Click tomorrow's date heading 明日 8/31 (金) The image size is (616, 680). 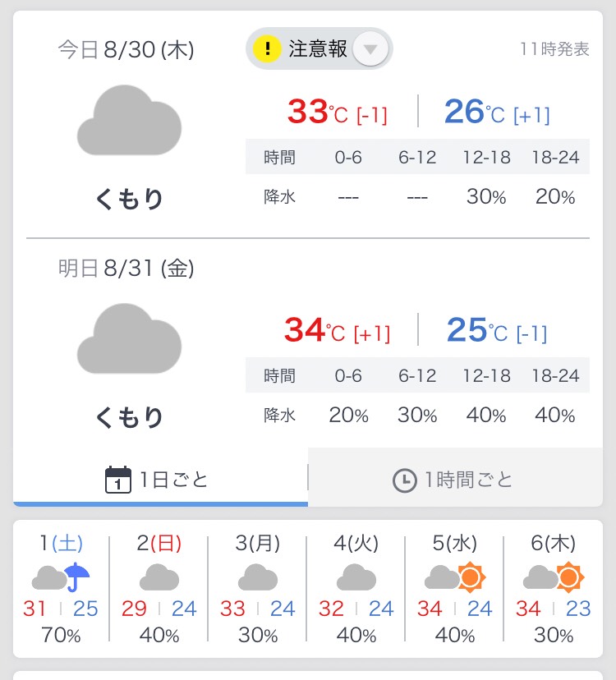(126, 268)
